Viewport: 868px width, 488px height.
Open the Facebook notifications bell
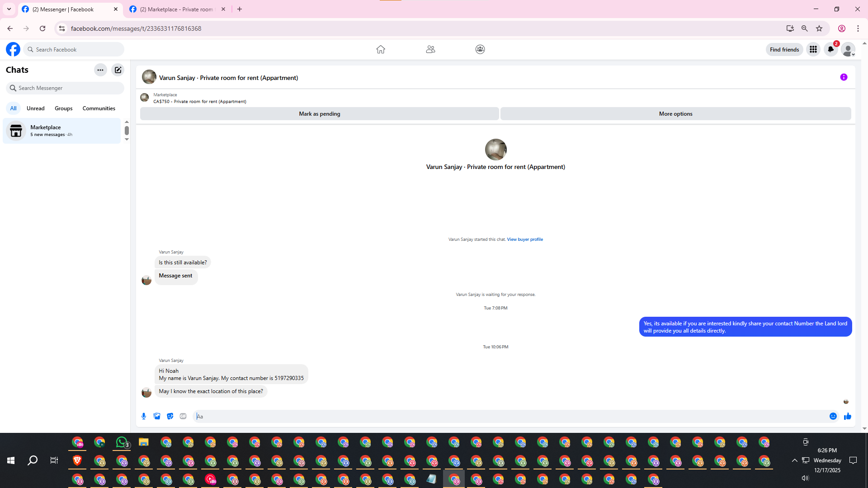pos(830,49)
